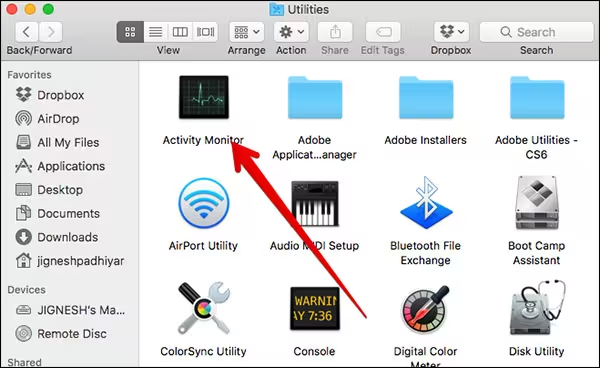Open the Console app icon
The image size is (600, 368).
pos(315,308)
